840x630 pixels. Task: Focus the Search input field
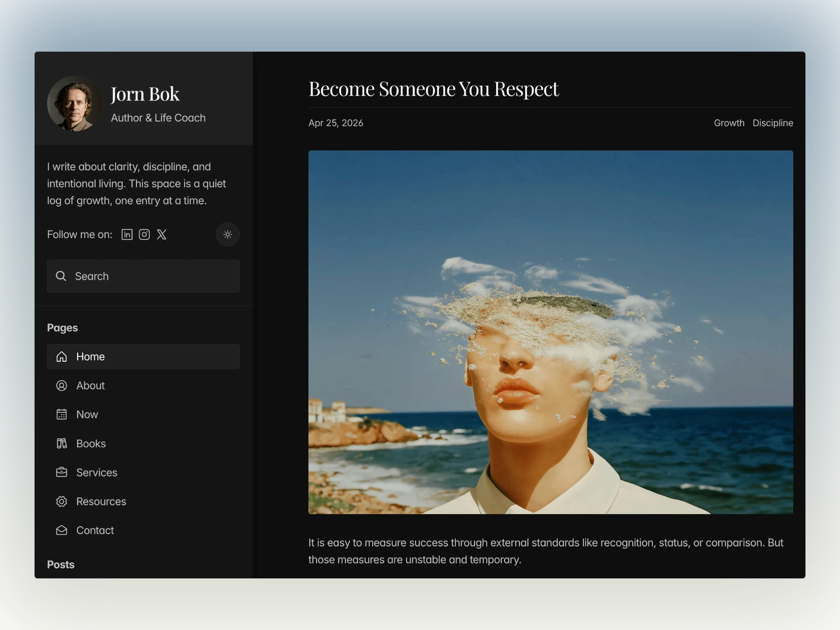click(x=143, y=276)
